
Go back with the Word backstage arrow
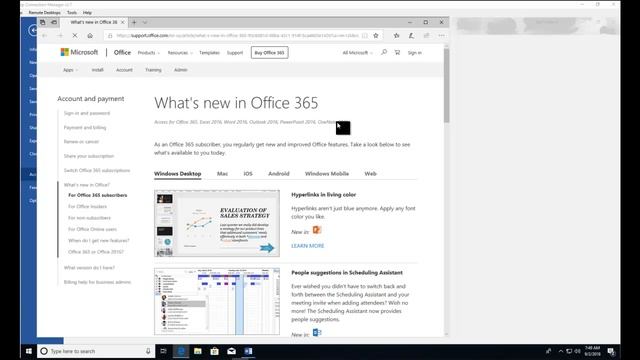click(33, 30)
